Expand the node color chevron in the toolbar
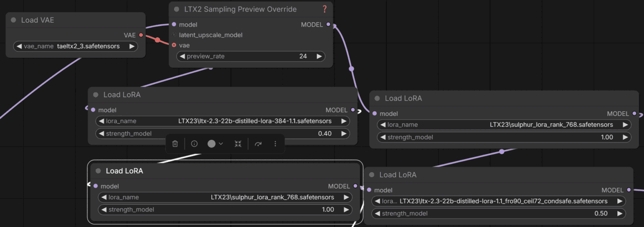644x227 pixels. point(220,143)
